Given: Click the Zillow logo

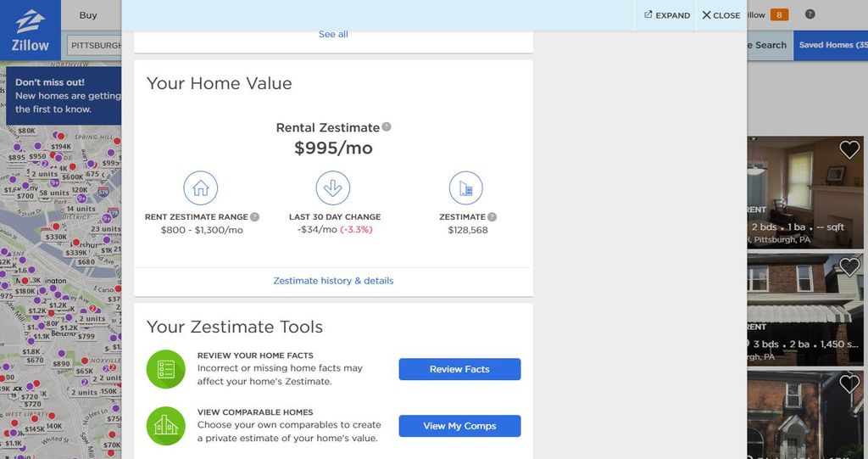Looking at the screenshot, I should point(30,31).
